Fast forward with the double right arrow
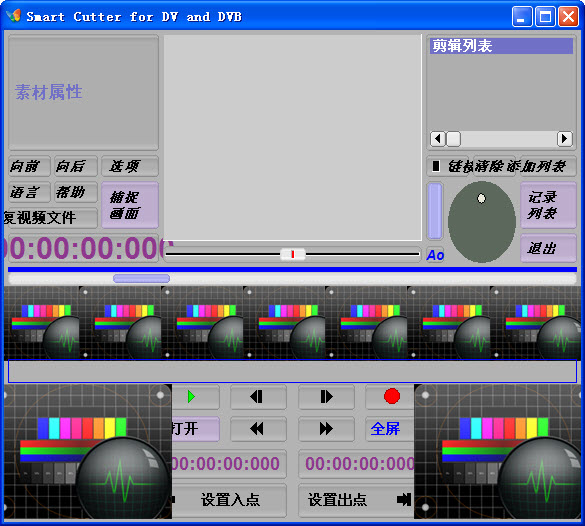This screenshot has width=585, height=526. pyautogui.click(x=326, y=429)
